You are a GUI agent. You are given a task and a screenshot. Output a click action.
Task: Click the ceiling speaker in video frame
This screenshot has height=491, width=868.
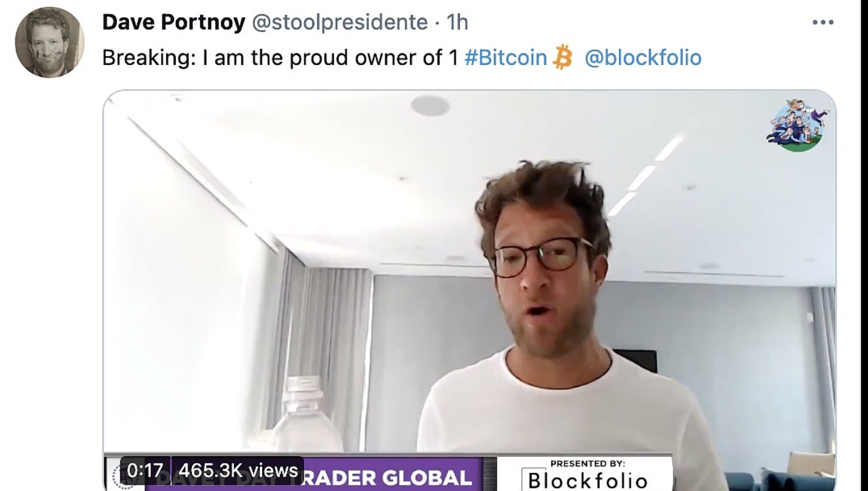430,105
